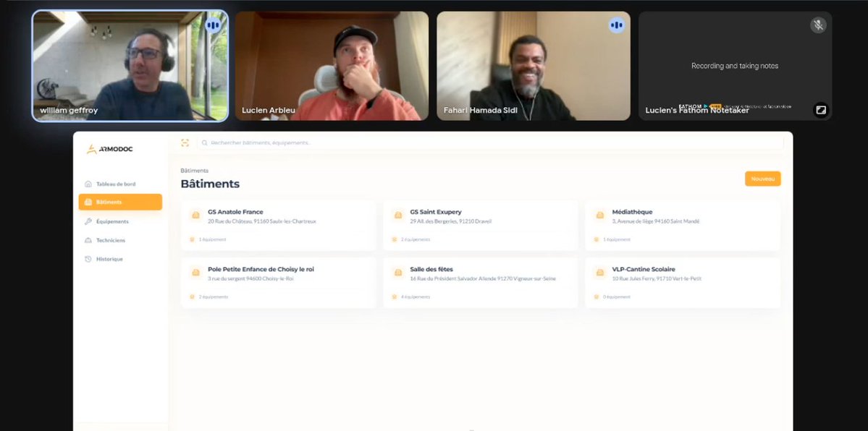Click equipment count icon on GS Saint Exupery
868x431 pixels.
[395, 239]
